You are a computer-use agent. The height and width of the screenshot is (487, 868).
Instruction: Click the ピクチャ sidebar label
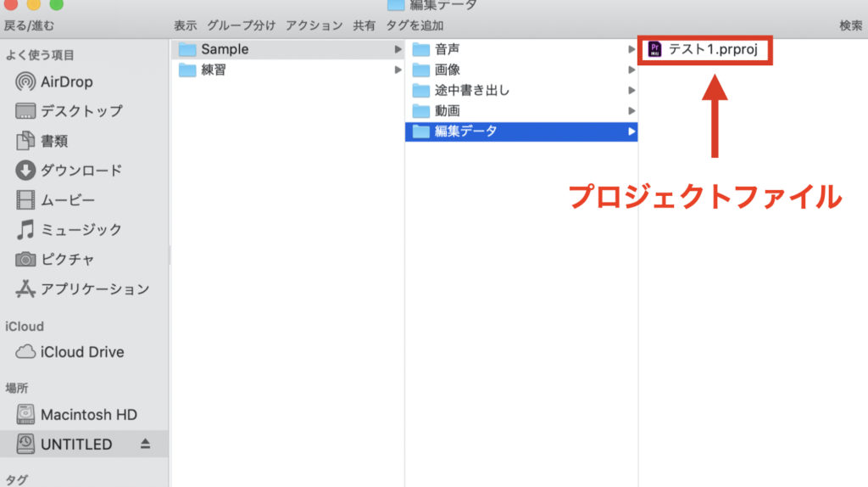[x=68, y=259]
